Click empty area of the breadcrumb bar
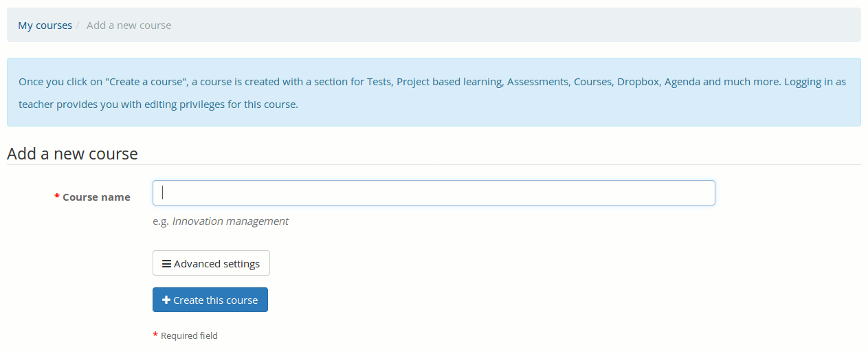This screenshot has height=354, width=868. click(x=515, y=25)
